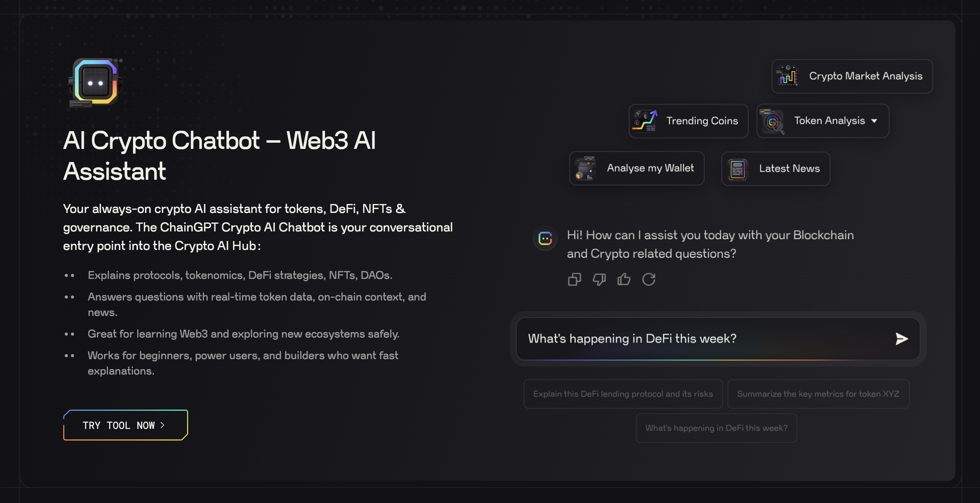
Task: Click the thumbs up icon
Action: click(x=624, y=279)
